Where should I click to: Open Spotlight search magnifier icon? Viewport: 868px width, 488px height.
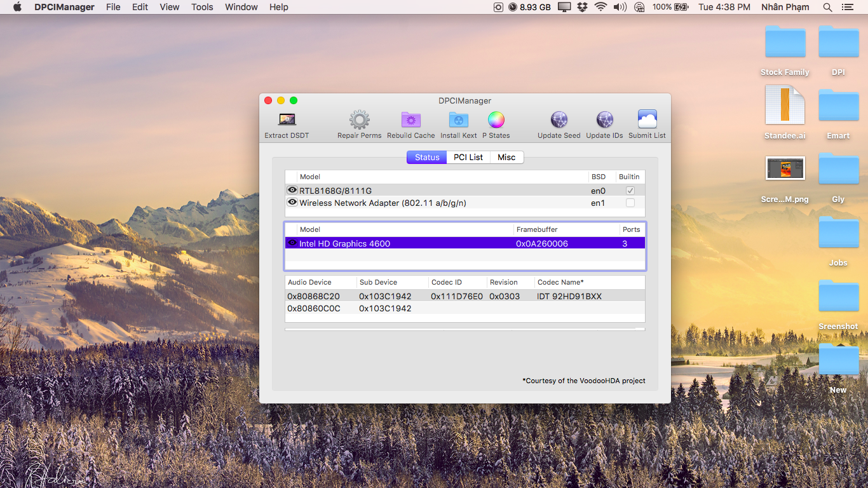(x=827, y=7)
